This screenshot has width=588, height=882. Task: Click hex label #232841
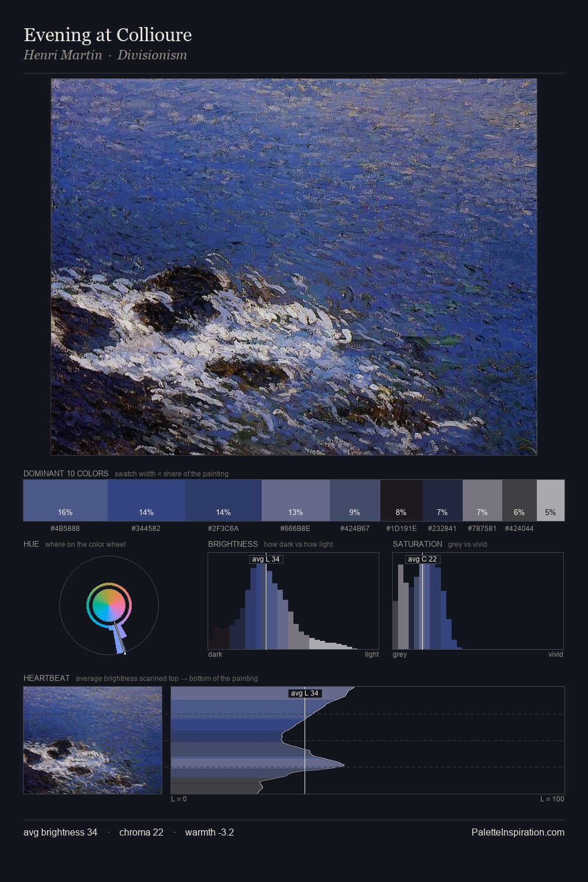pyautogui.click(x=442, y=529)
